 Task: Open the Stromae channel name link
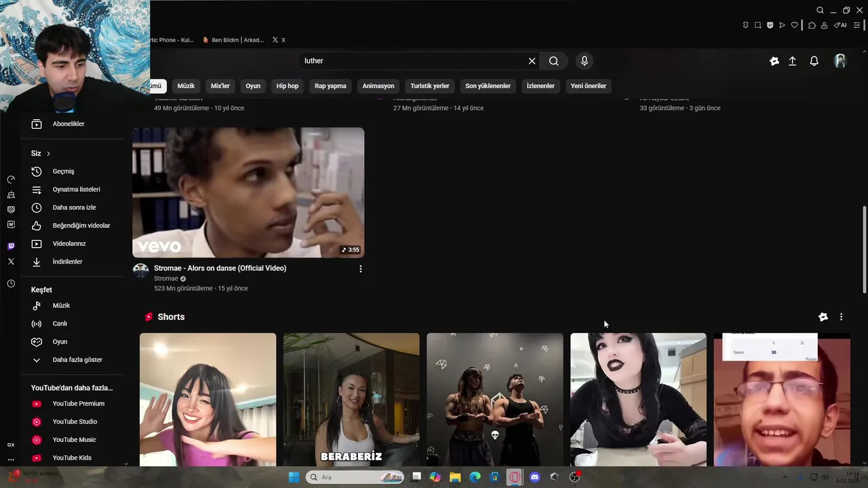166,279
